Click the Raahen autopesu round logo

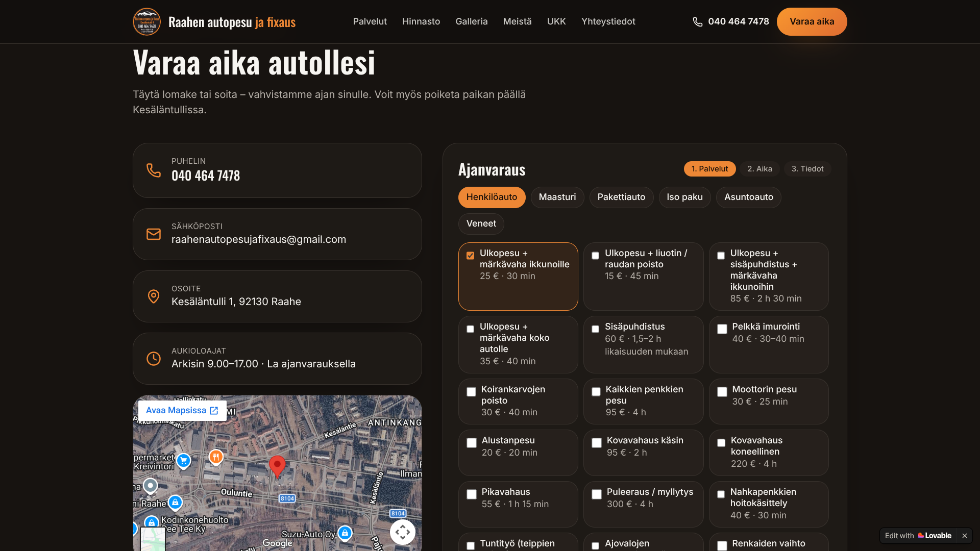tap(146, 21)
